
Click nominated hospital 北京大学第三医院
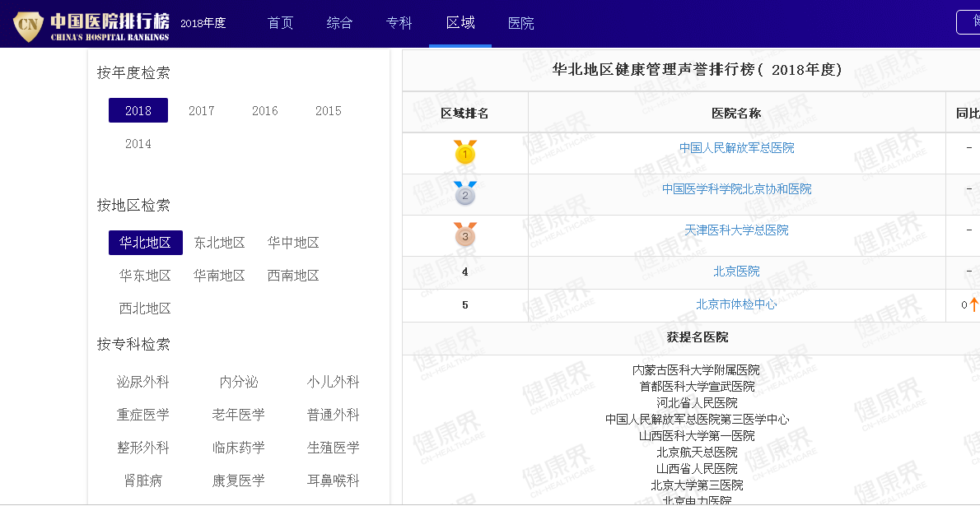697,485
